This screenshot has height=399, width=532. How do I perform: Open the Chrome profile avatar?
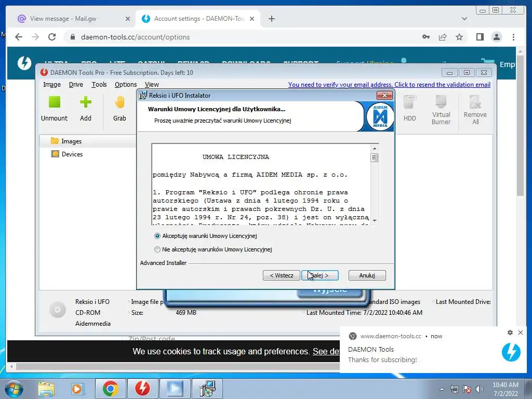497,37
